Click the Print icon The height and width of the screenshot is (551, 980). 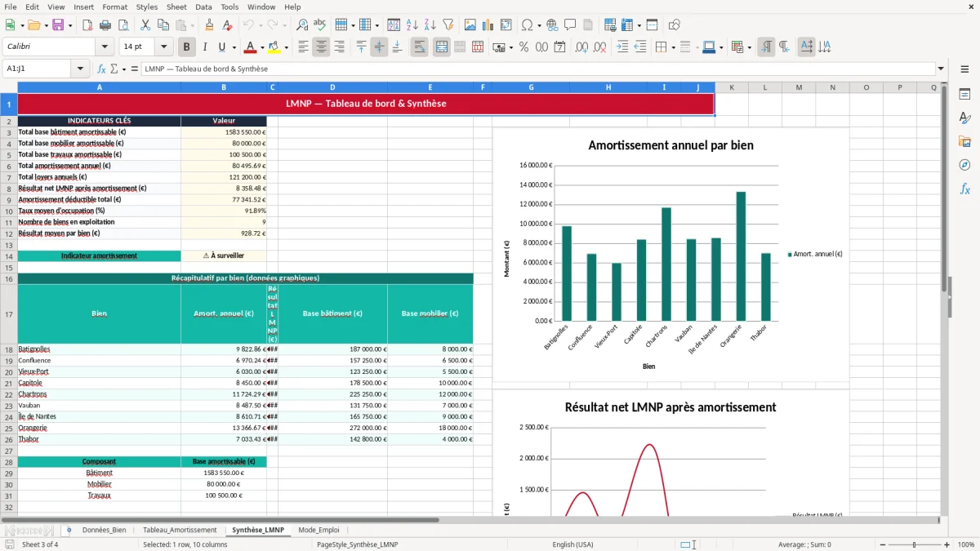coord(106,25)
